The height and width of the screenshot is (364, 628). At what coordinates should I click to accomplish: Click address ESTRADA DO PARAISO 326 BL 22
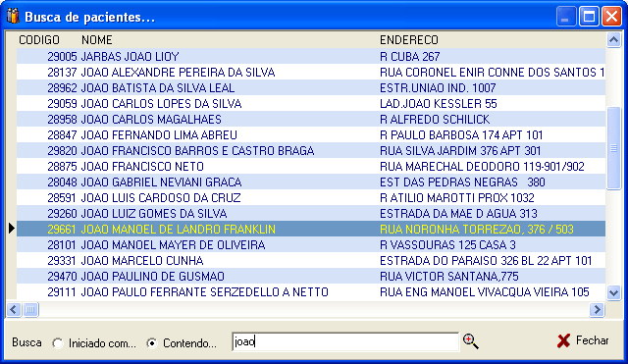coord(464,261)
